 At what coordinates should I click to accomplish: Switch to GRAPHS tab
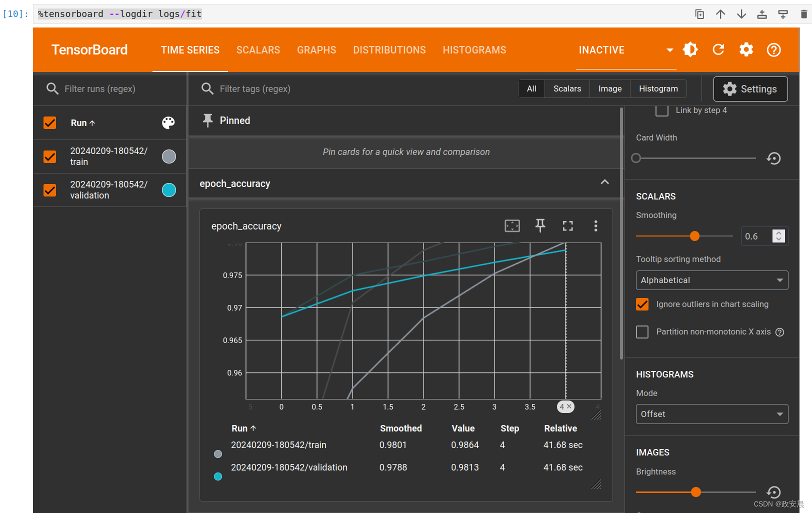316,50
